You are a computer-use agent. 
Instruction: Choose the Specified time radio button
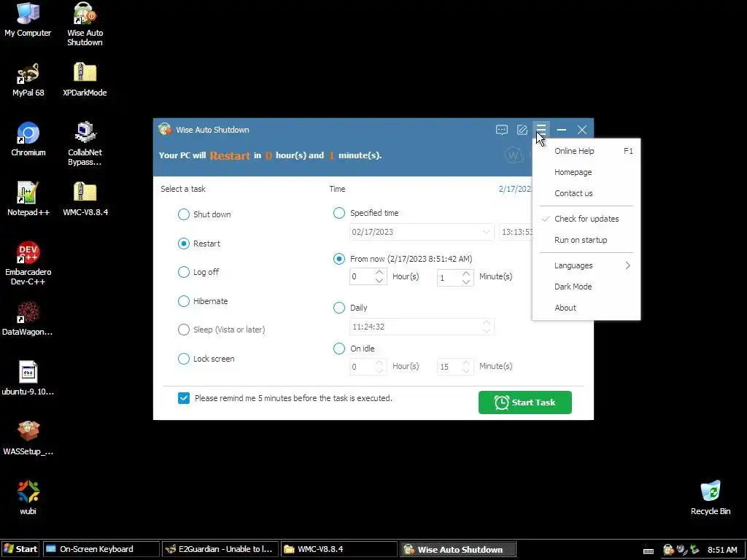click(339, 213)
